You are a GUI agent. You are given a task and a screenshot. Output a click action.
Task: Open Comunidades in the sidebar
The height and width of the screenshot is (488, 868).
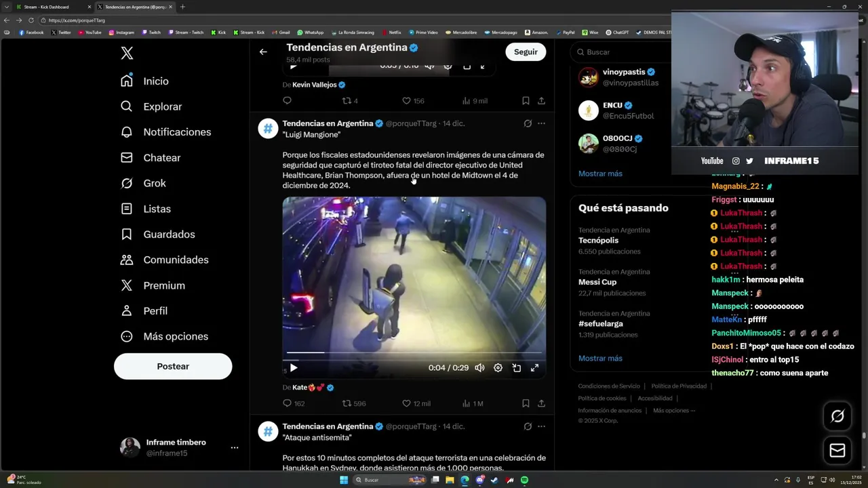tap(164, 260)
